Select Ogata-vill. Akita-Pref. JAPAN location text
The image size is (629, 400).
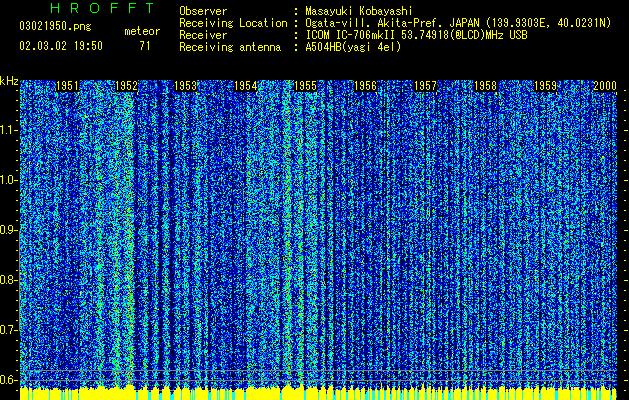tap(458, 24)
